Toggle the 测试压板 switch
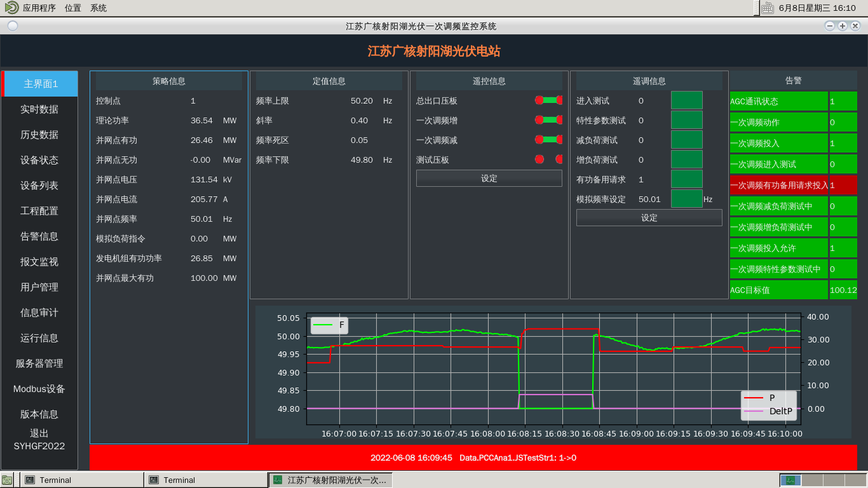The height and width of the screenshot is (488, 868). point(549,159)
